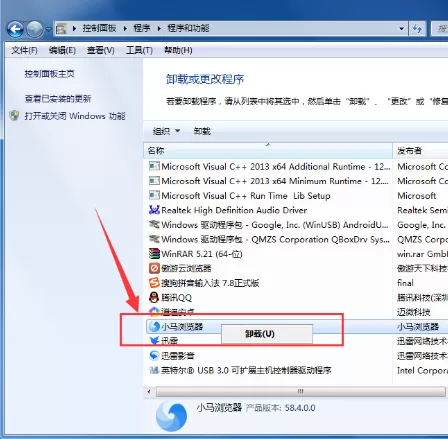
Task: Open 查看已安装的更新 link
Action: [x=58, y=99]
